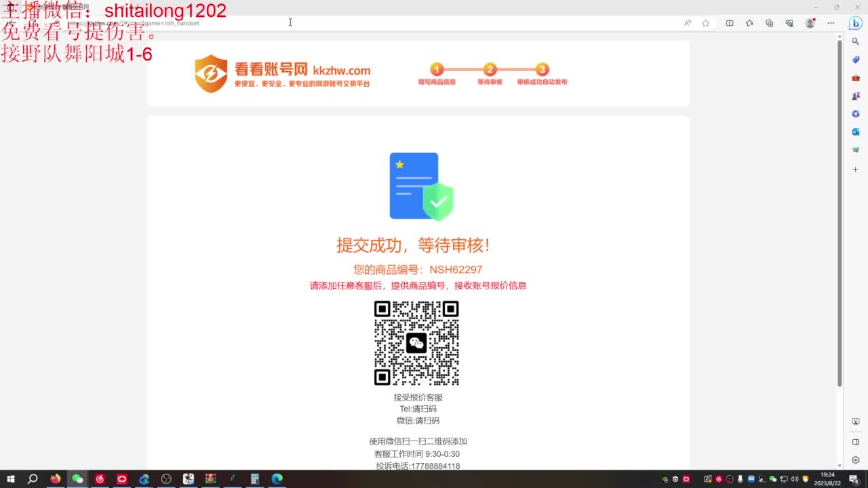
Task: Open NetEase Music taskbar icon
Action: (100, 479)
